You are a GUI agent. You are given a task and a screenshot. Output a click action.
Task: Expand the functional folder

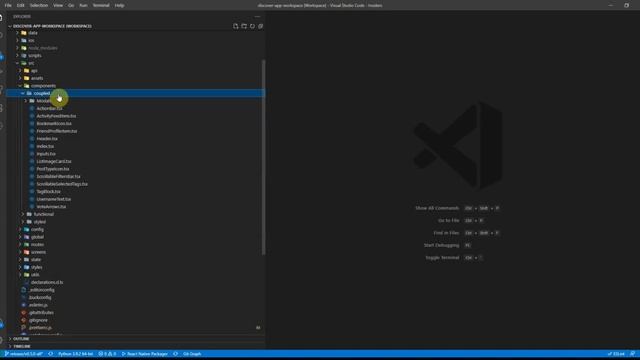136,214
